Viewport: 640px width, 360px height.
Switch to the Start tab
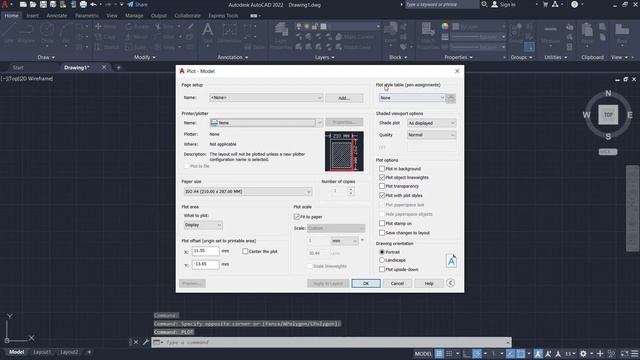pos(18,67)
